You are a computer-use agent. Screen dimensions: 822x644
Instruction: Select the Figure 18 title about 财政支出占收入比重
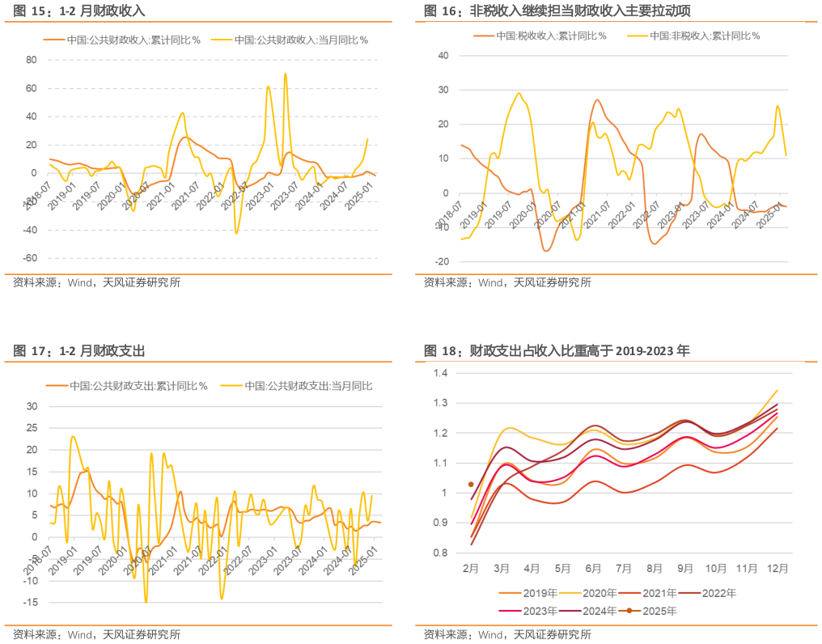[x=557, y=350]
